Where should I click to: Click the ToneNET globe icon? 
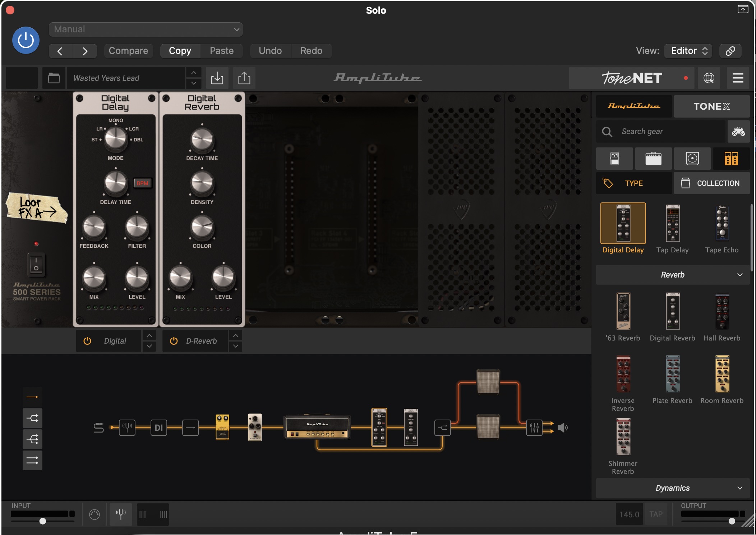709,78
